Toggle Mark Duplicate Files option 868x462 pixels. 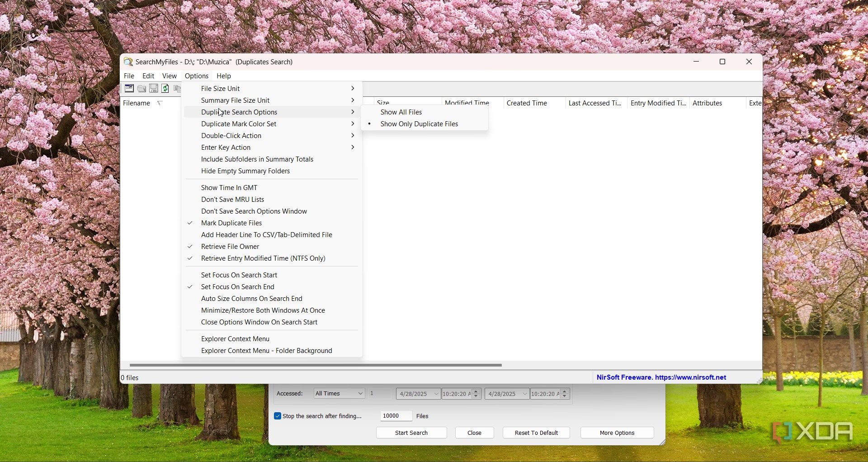272,223
